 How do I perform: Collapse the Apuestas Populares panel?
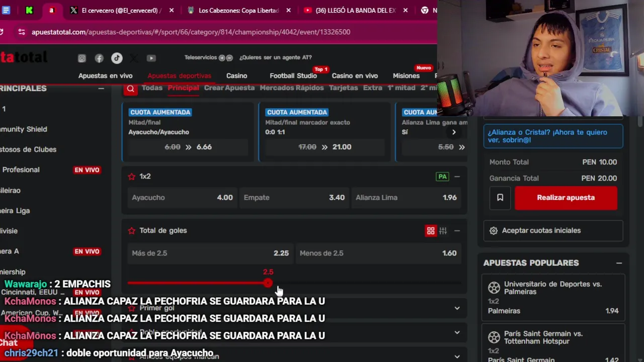(x=619, y=263)
